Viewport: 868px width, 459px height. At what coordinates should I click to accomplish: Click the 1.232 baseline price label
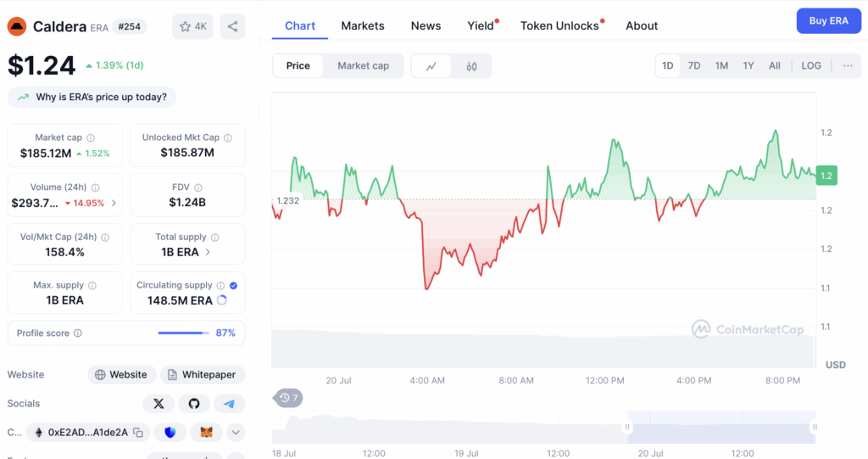(287, 201)
